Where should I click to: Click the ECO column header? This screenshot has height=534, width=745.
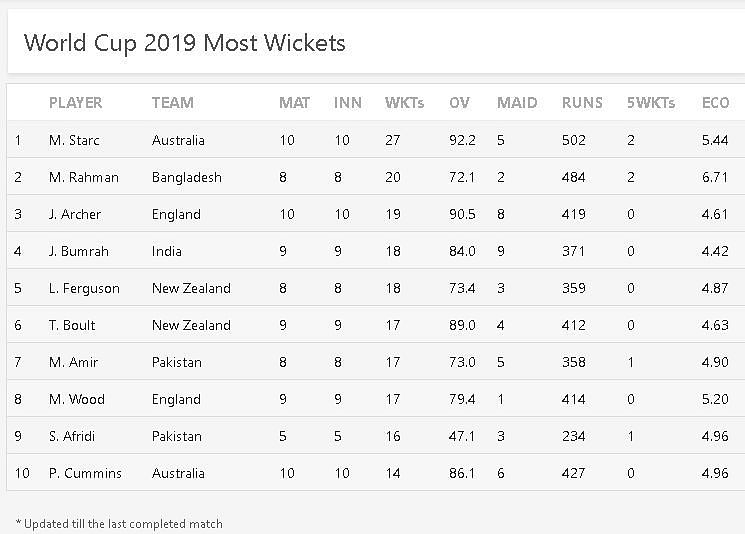pyautogui.click(x=715, y=103)
